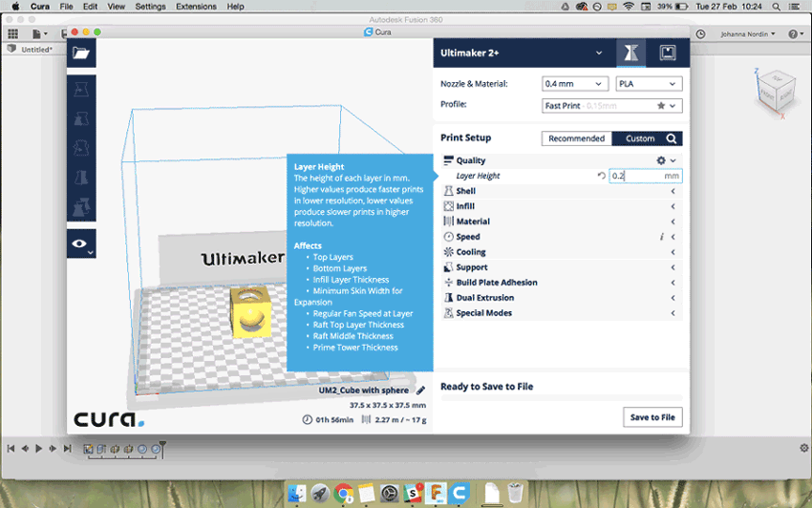Open the Johanna Nordin account menu

coord(748,33)
